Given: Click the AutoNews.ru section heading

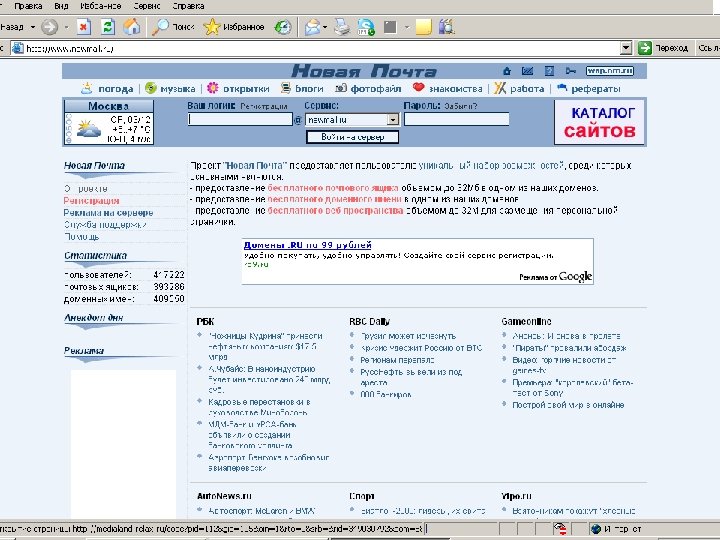Looking at the screenshot, I should [224, 496].
